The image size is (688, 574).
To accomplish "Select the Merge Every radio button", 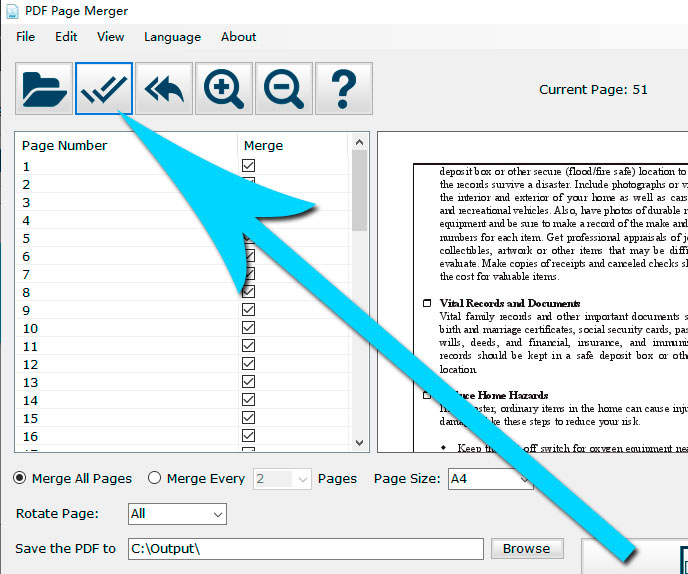I will (x=154, y=477).
